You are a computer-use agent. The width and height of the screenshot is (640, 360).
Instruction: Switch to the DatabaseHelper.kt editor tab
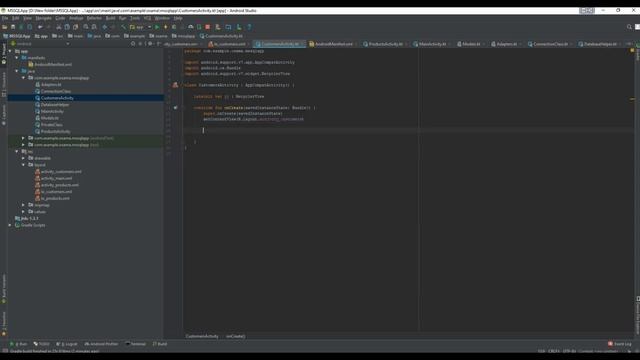point(600,44)
